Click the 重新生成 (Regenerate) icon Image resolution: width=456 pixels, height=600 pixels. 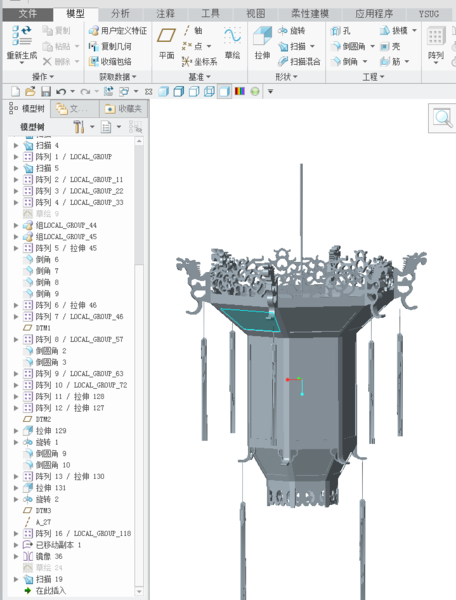pyautogui.click(x=21, y=36)
